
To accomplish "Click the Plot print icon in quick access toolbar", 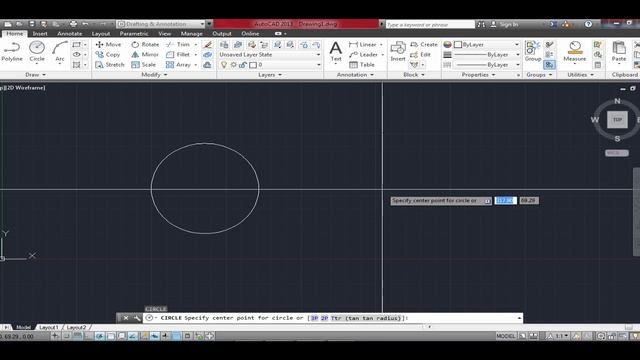I will (73, 24).
